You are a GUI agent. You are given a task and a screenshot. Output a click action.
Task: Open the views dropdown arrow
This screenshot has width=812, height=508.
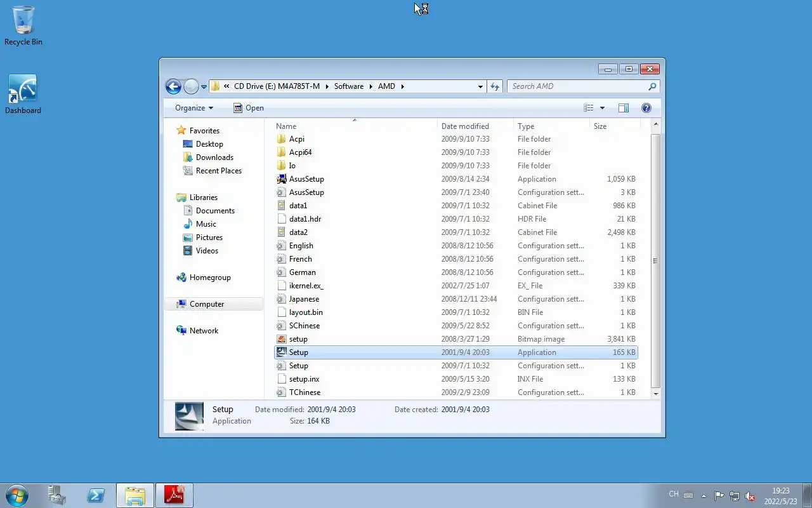pos(602,108)
